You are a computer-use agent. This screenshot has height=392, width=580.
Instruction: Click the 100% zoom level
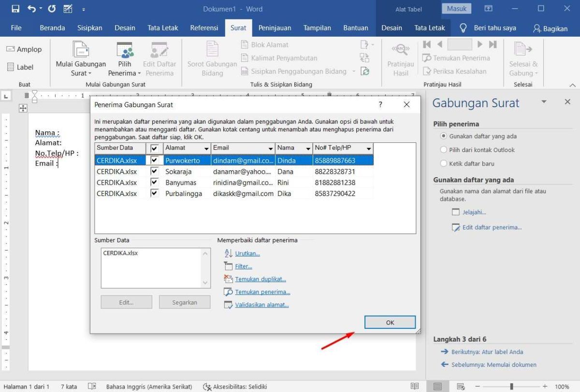pos(562,387)
